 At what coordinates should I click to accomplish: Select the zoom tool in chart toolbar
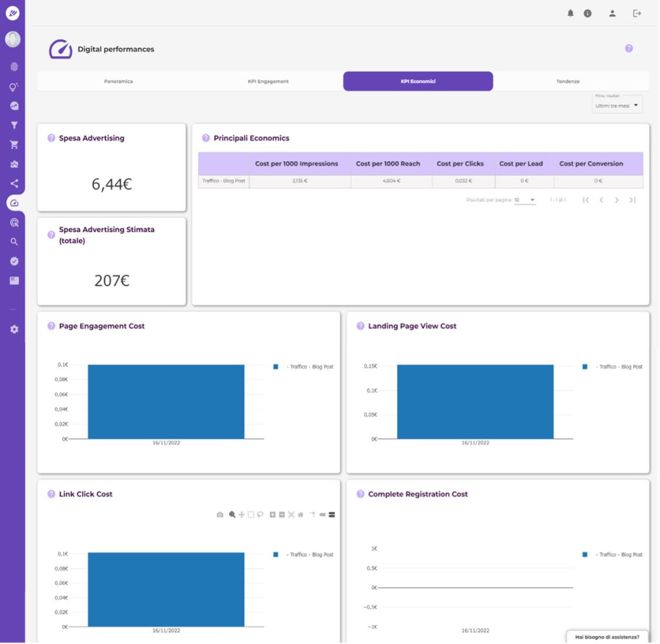[231, 515]
